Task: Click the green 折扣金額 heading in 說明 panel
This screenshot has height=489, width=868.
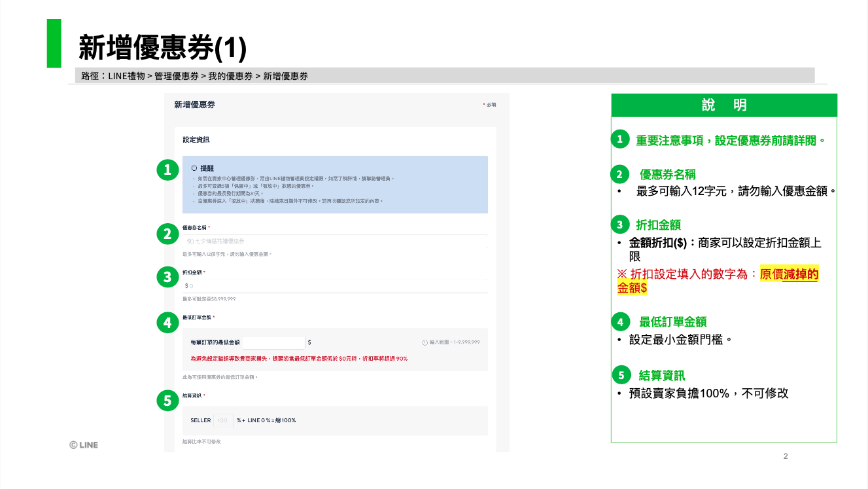Action: tap(658, 225)
